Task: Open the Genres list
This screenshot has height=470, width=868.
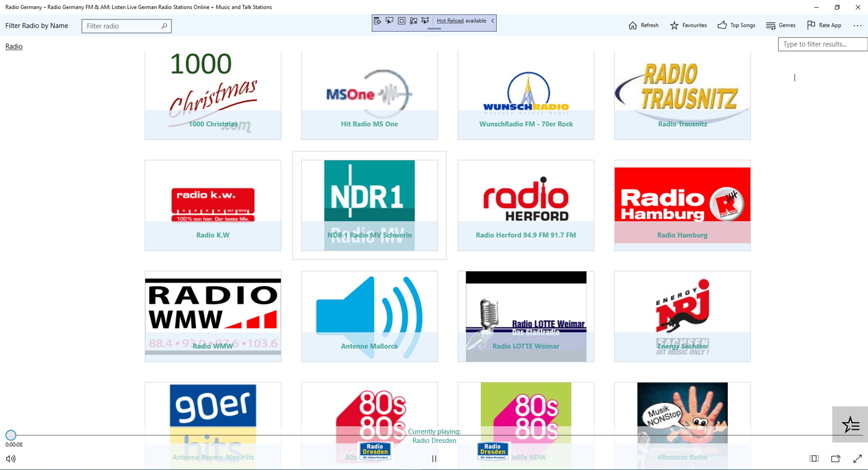Action: point(781,25)
